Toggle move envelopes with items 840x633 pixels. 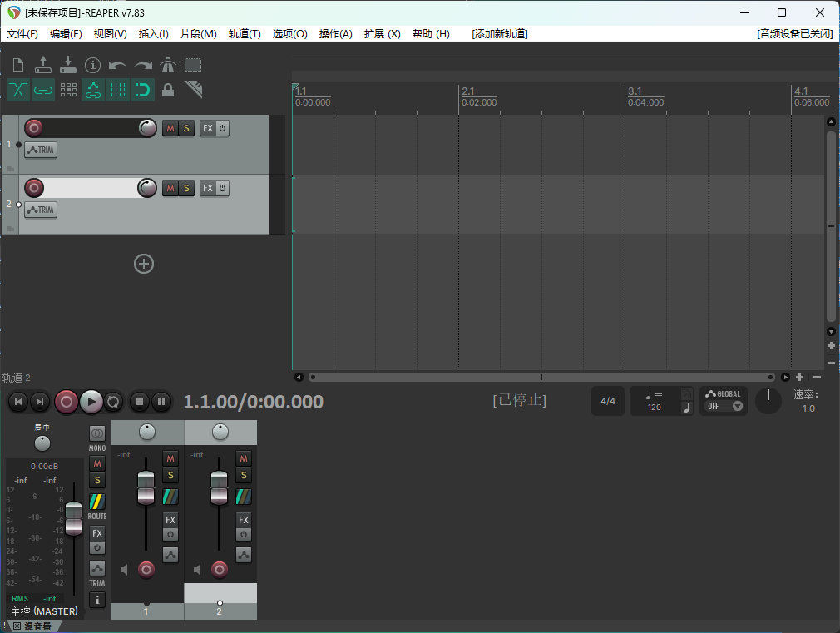[x=92, y=90]
